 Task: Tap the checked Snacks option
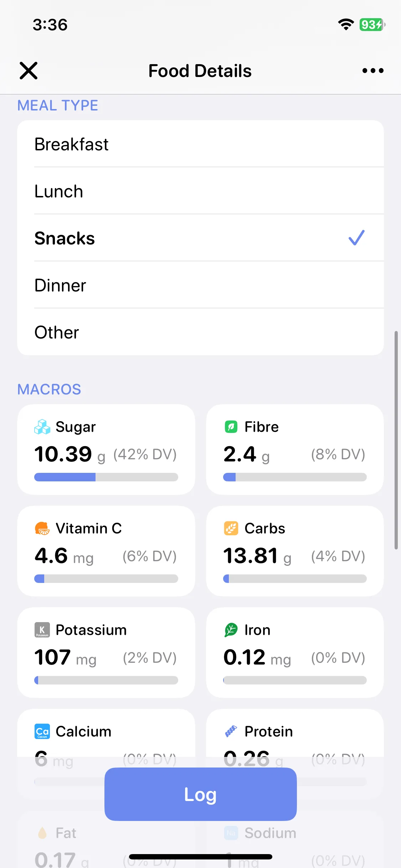(200, 238)
